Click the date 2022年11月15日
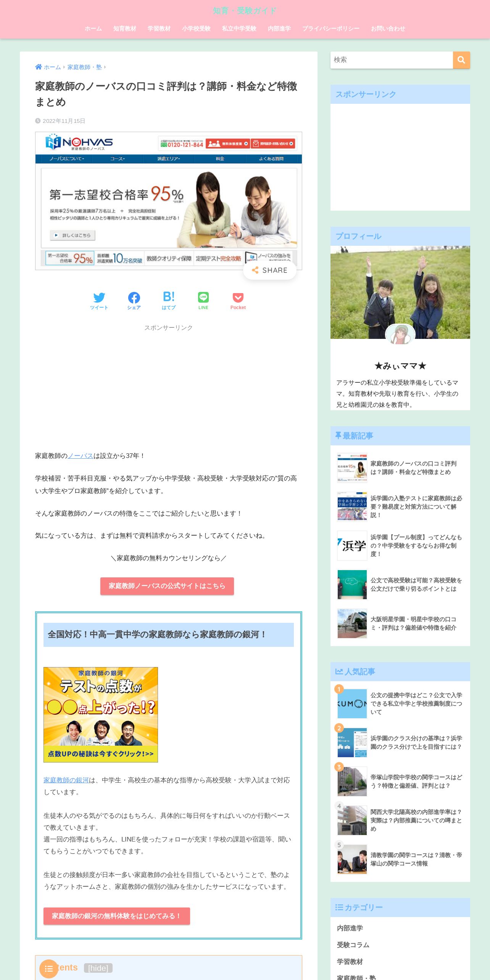The width and height of the screenshot is (490, 980). tap(64, 121)
